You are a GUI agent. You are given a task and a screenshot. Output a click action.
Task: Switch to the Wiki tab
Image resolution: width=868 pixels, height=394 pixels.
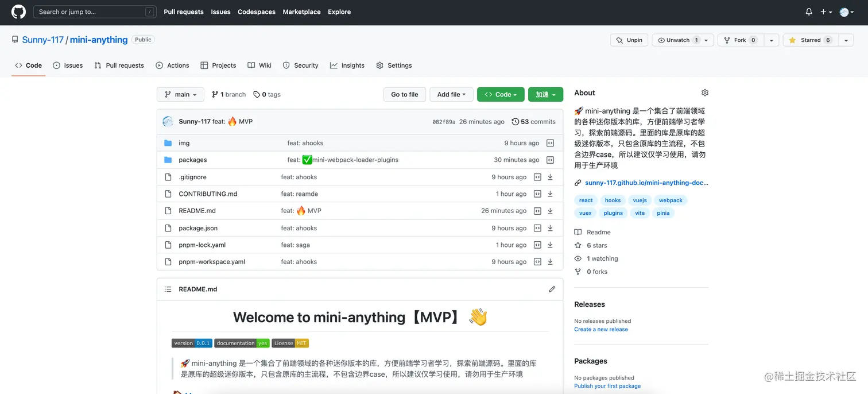[259, 65]
